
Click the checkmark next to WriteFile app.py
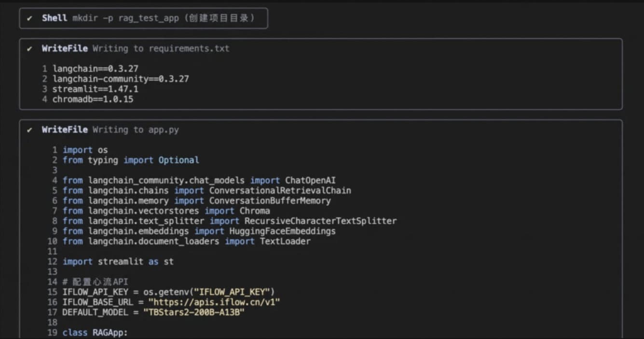pyautogui.click(x=30, y=130)
